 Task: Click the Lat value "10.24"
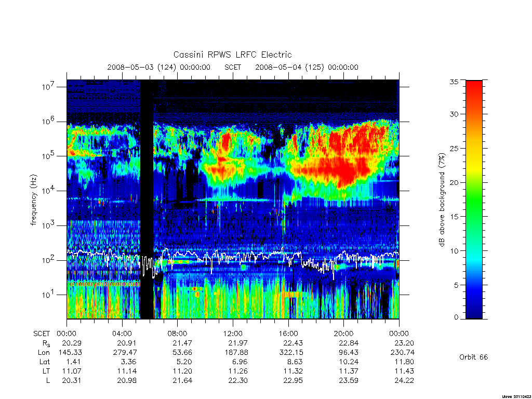click(349, 362)
